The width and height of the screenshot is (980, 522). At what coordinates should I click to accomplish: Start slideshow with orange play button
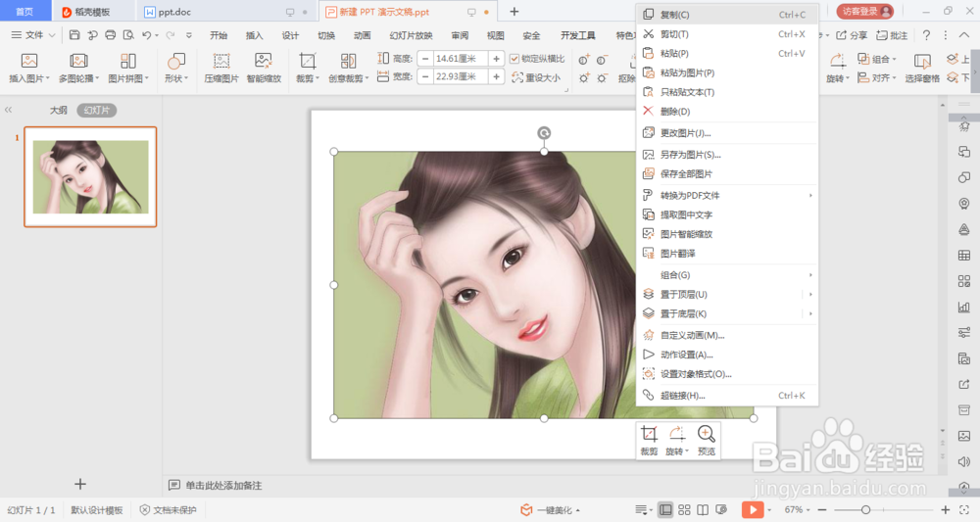click(x=753, y=510)
